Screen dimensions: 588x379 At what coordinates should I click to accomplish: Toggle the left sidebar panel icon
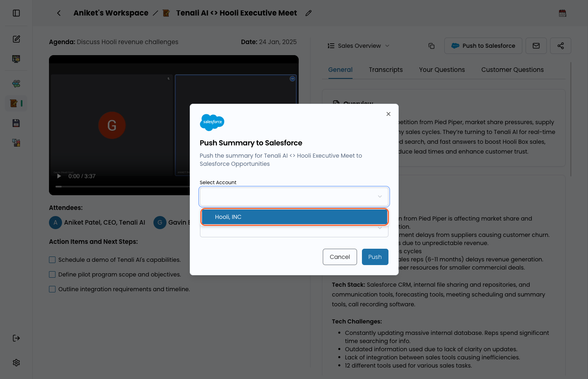pyautogui.click(x=16, y=13)
